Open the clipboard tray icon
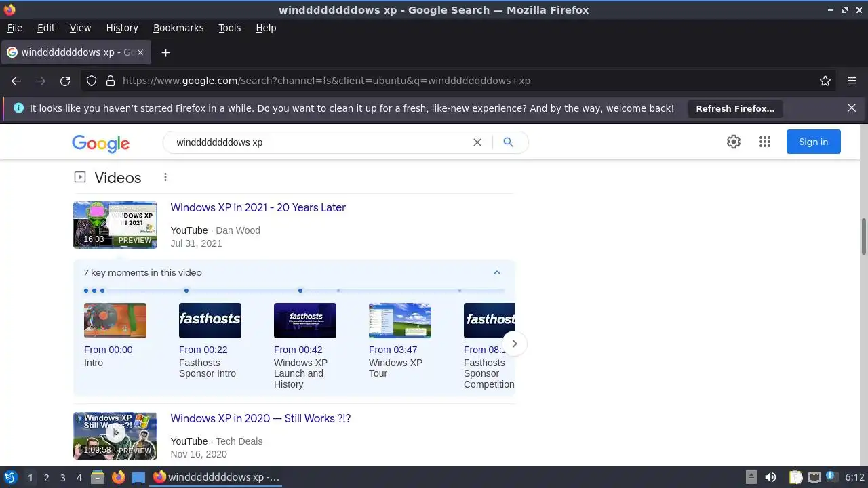This screenshot has width=868, height=488. point(795,477)
